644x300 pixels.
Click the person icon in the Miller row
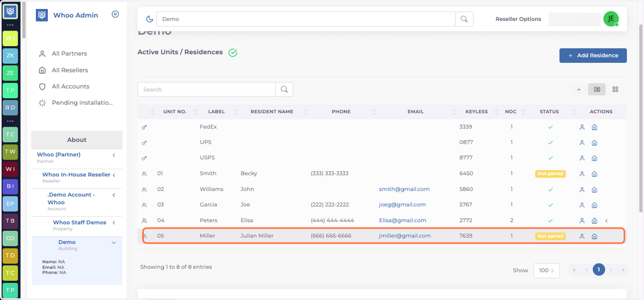tap(582, 236)
